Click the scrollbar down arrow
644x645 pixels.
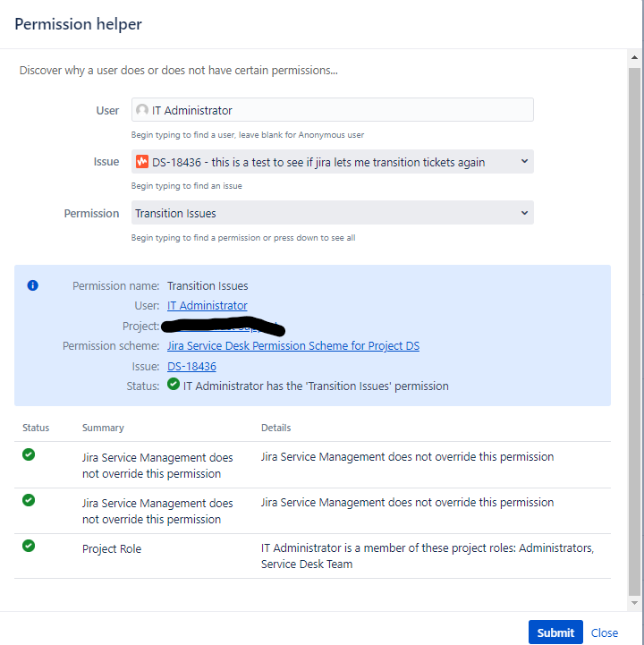[634, 603]
